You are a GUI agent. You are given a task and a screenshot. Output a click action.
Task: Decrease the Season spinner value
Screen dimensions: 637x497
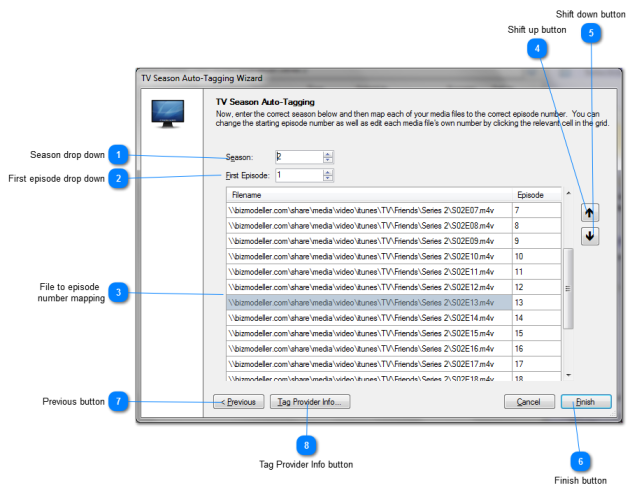click(x=328, y=160)
